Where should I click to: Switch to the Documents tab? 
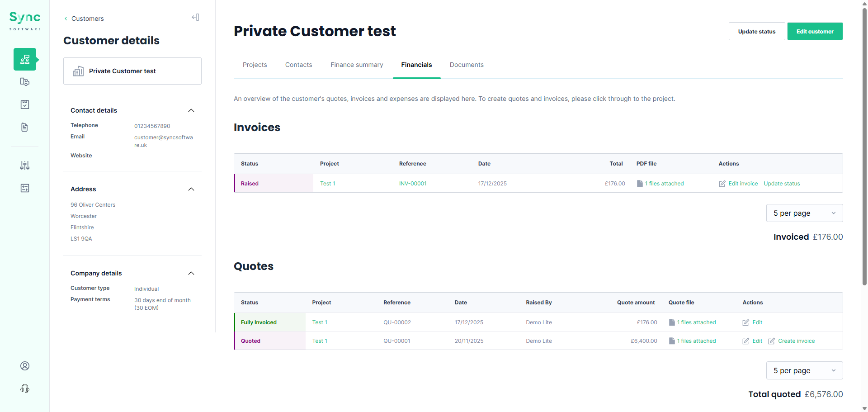(x=467, y=65)
